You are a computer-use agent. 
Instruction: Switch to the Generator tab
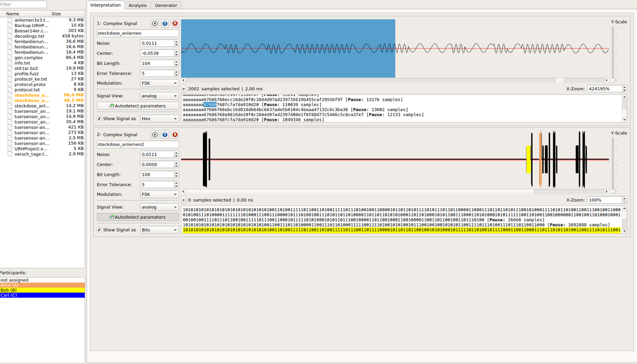point(166,5)
